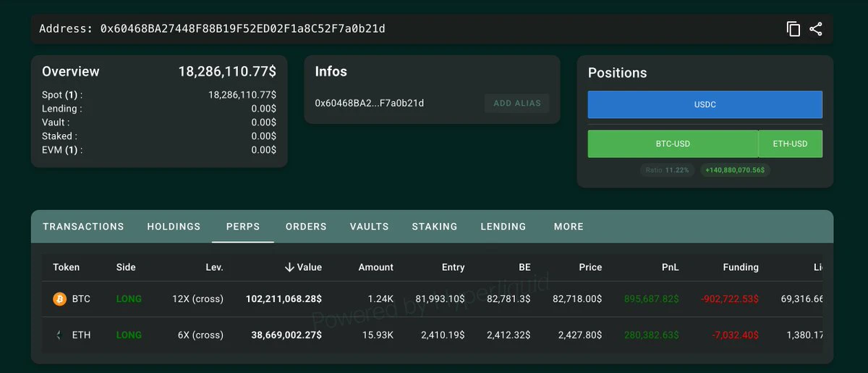Click ETH break-even 2,412.32$
868x373 pixels.
(x=509, y=335)
